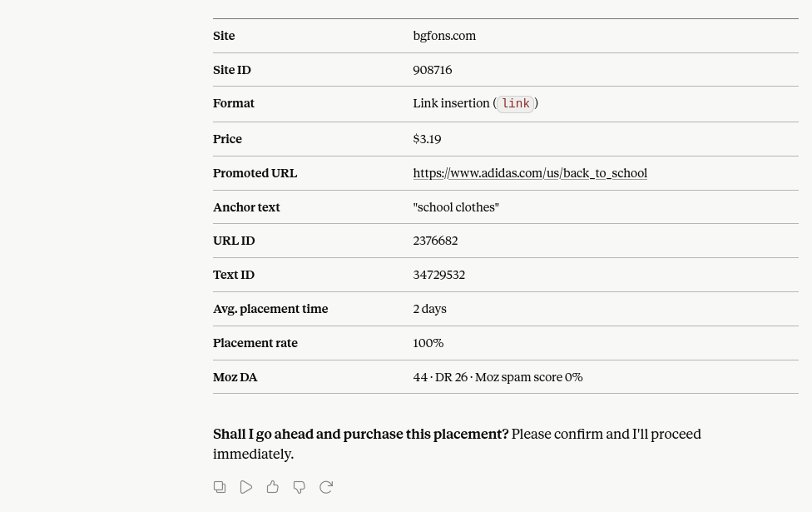The width and height of the screenshot is (812, 512).
Task: Click the Text ID value 34729532
Action: pyautogui.click(x=439, y=275)
